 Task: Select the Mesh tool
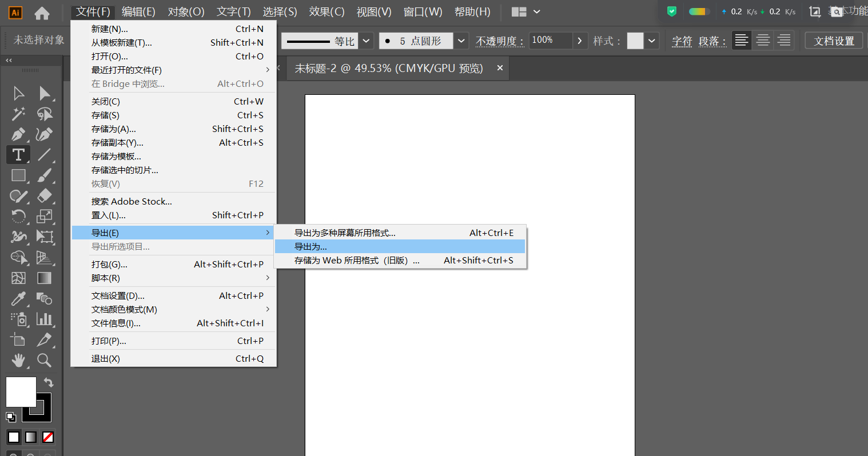click(x=18, y=278)
